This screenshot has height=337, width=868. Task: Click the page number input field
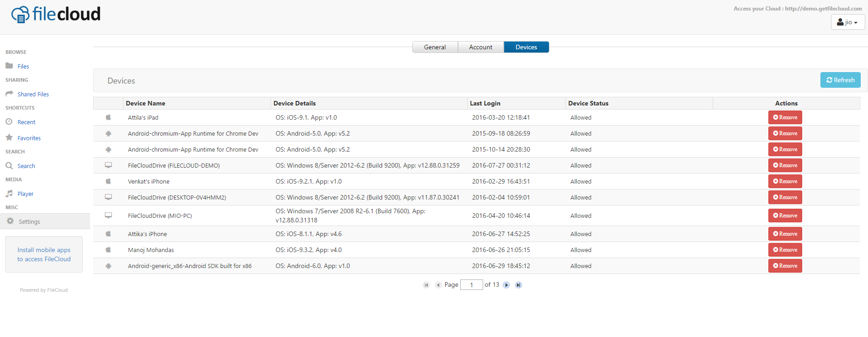tap(472, 285)
